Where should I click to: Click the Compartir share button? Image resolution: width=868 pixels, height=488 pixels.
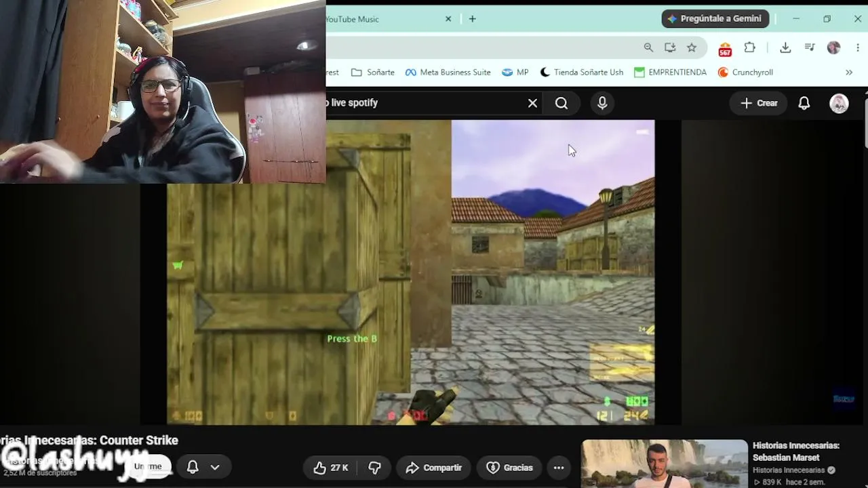click(x=434, y=468)
